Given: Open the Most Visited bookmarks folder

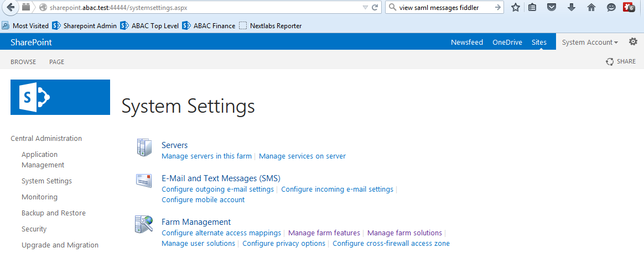Looking at the screenshot, I should [25, 26].
